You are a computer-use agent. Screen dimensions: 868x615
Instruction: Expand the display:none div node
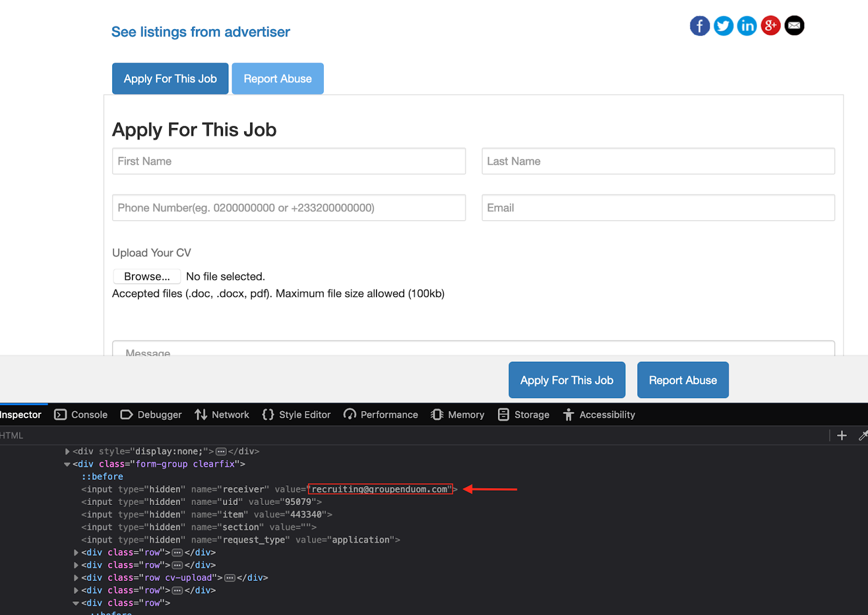pos(67,451)
